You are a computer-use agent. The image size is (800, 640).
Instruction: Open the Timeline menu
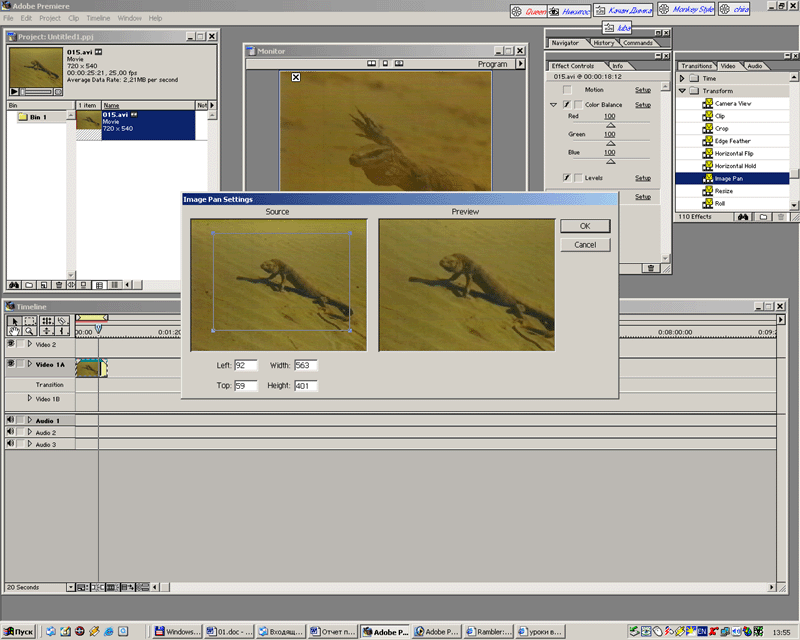[98, 18]
